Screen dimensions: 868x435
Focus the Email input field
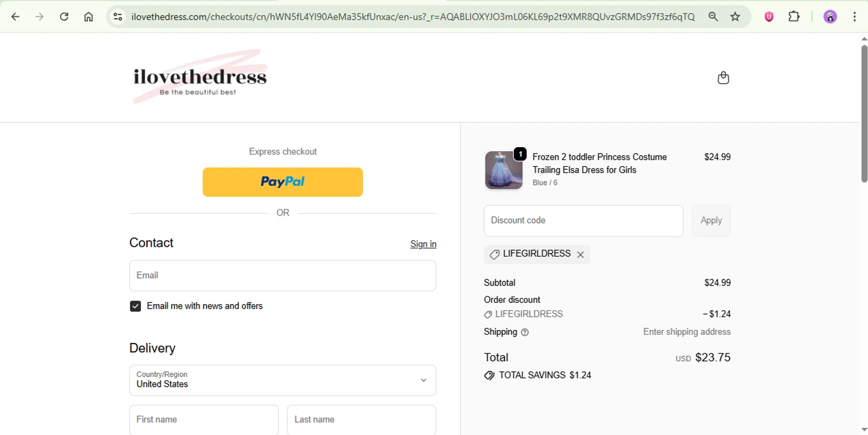(x=282, y=276)
